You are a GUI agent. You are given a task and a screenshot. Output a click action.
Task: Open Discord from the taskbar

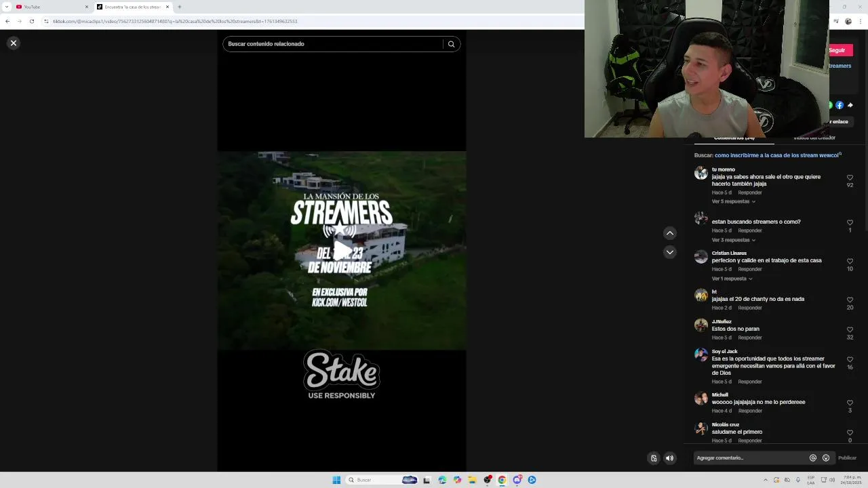[x=517, y=480]
